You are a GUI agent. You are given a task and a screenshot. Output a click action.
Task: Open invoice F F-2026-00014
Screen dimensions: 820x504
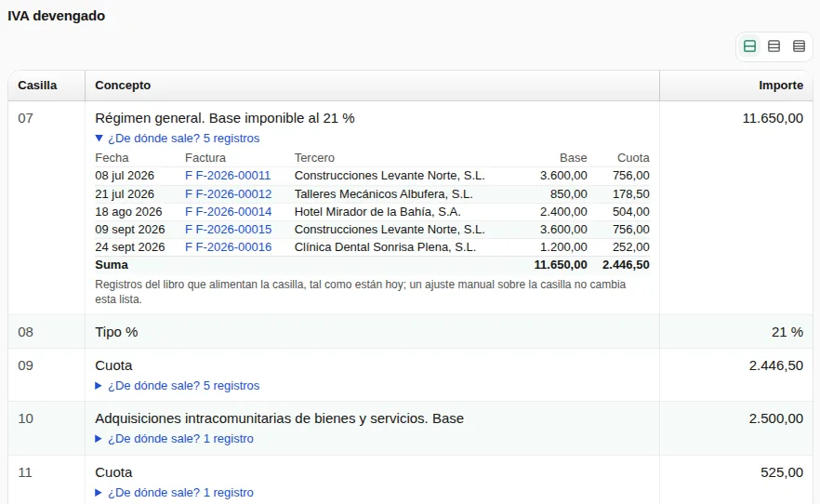229,212
